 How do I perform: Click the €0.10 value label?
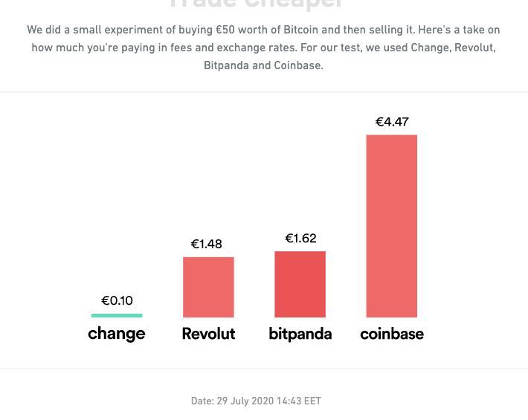click(117, 300)
